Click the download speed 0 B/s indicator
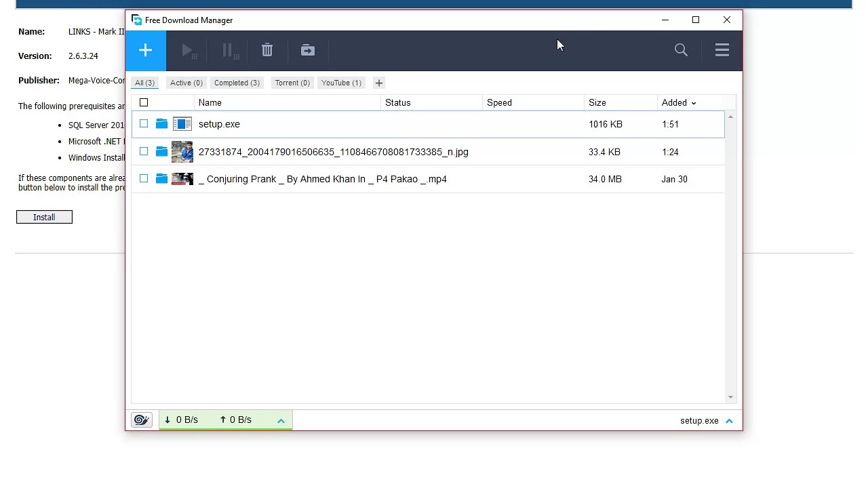This screenshot has width=868, height=488. tap(181, 420)
